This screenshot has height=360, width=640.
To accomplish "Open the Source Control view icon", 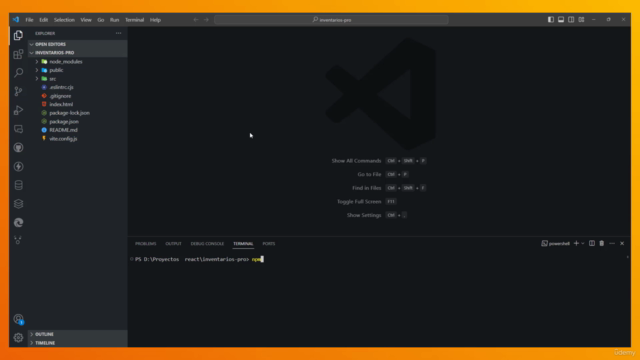I will click(x=18, y=91).
